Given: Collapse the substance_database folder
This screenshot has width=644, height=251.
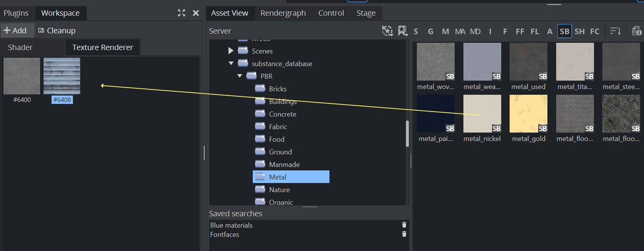Looking at the screenshot, I should click(231, 64).
